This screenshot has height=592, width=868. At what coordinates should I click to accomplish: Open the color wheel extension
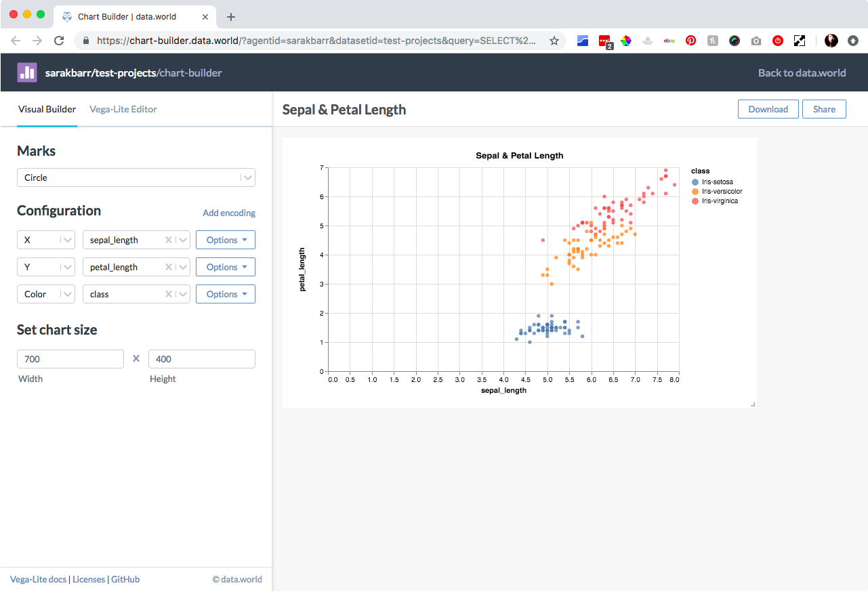point(625,41)
